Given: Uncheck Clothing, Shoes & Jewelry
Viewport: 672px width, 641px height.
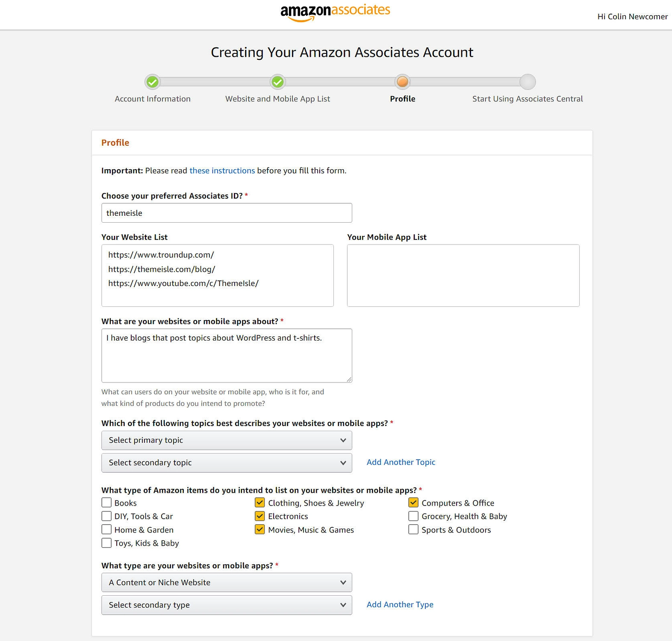Looking at the screenshot, I should click(x=260, y=503).
